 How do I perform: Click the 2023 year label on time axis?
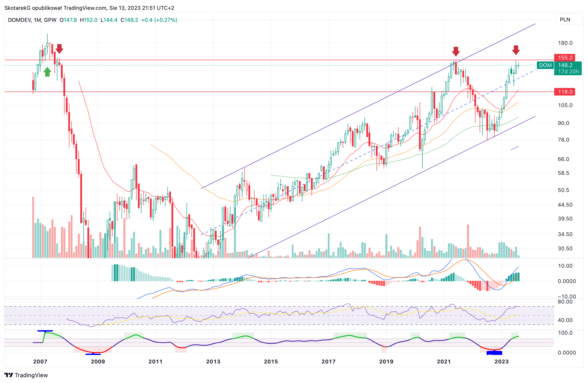tap(501, 361)
